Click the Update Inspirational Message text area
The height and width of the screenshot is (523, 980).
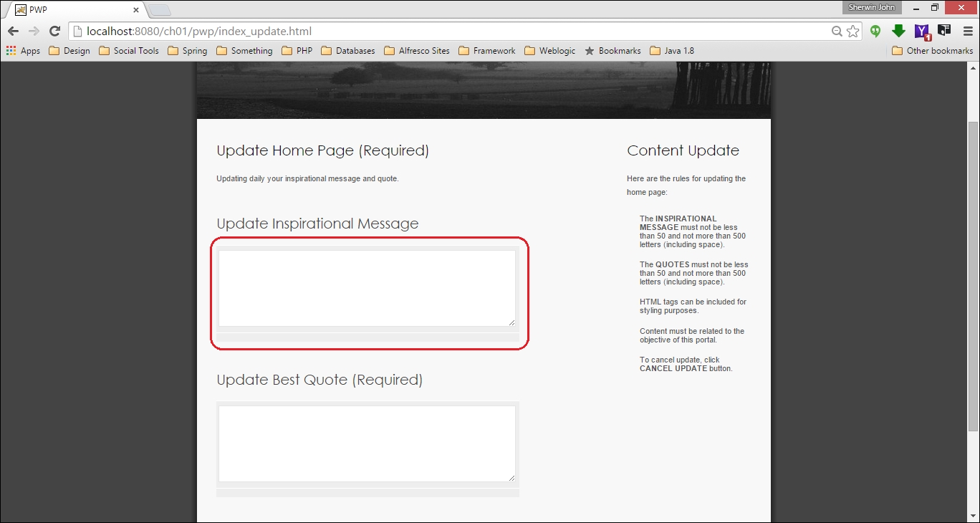pyautogui.click(x=367, y=288)
